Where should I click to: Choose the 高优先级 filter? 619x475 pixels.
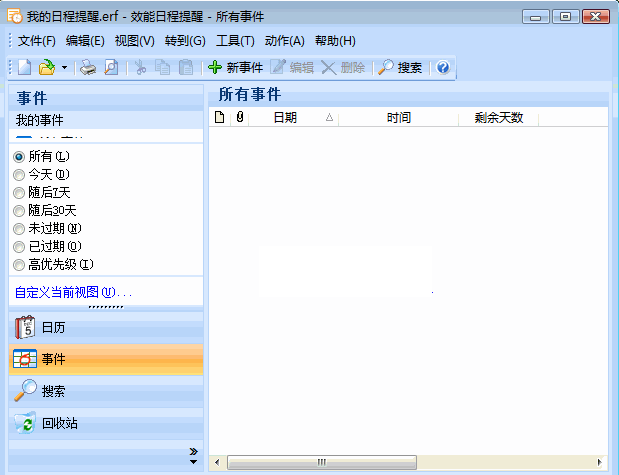19,264
